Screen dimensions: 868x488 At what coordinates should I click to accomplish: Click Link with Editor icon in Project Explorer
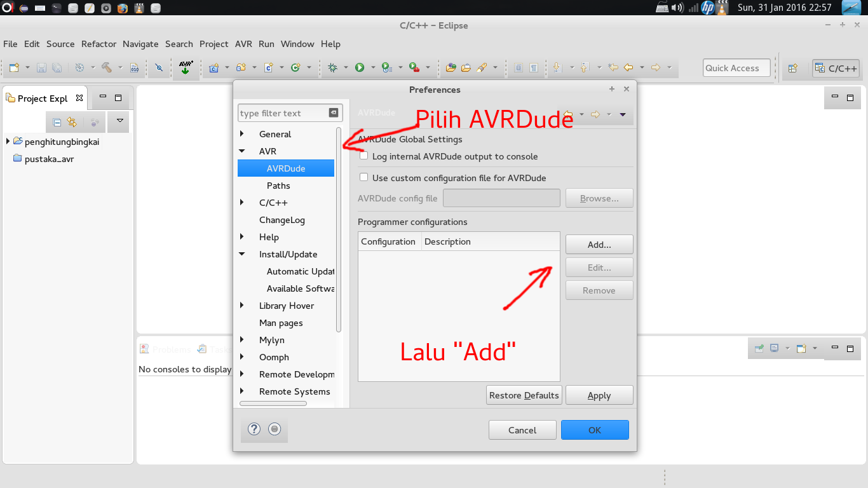(72, 121)
